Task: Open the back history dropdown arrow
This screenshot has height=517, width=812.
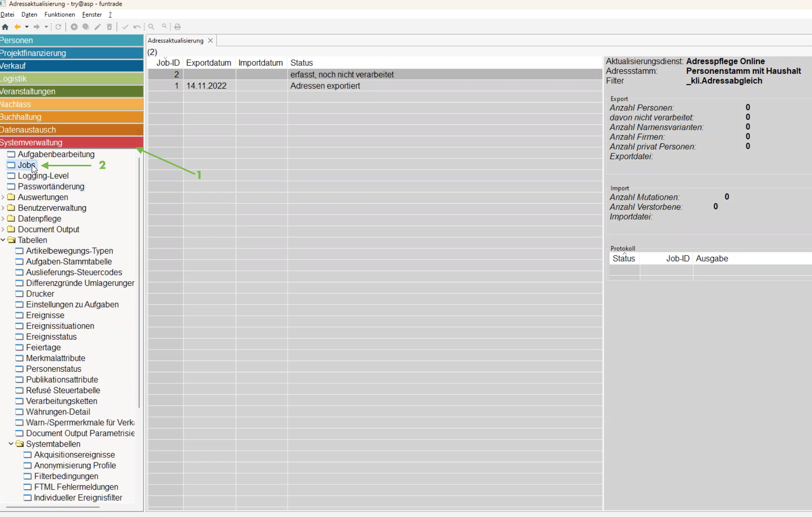Action: 27,27
